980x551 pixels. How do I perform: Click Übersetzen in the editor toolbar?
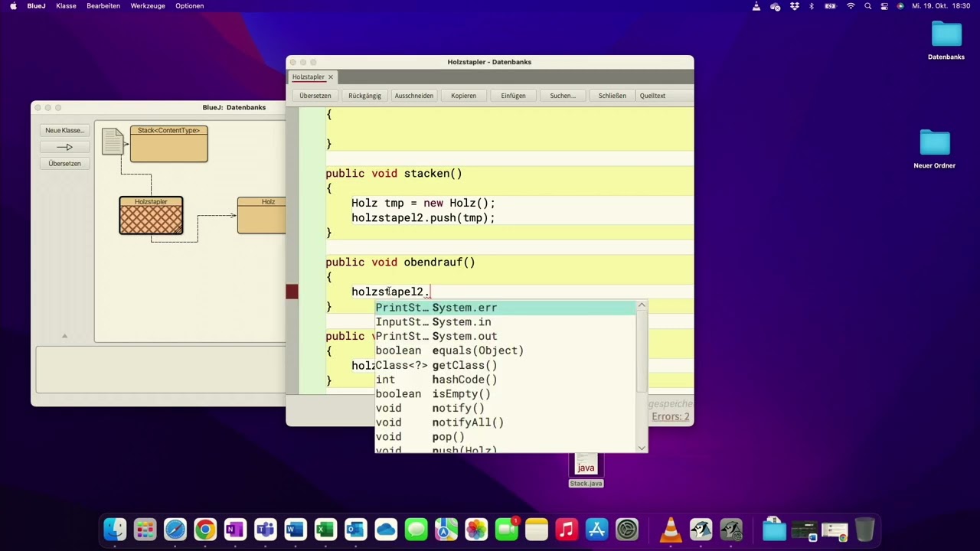pyautogui.click(x=315, y=96)
